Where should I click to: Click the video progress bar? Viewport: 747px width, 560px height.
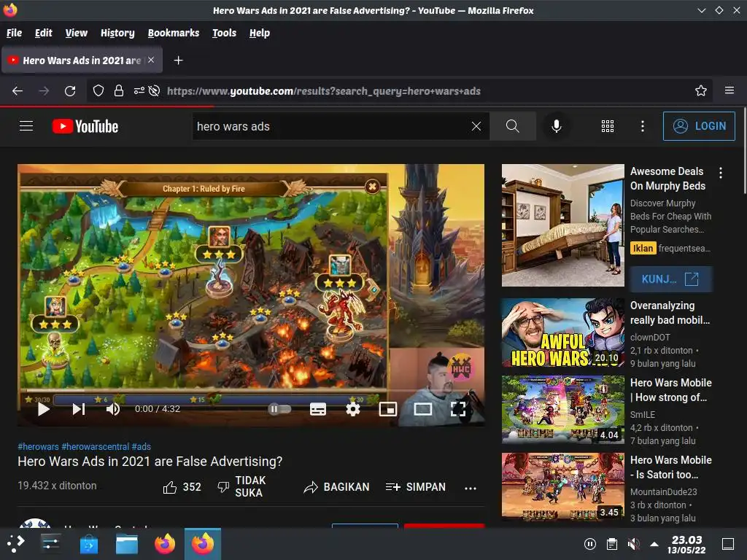pos(251,392)
